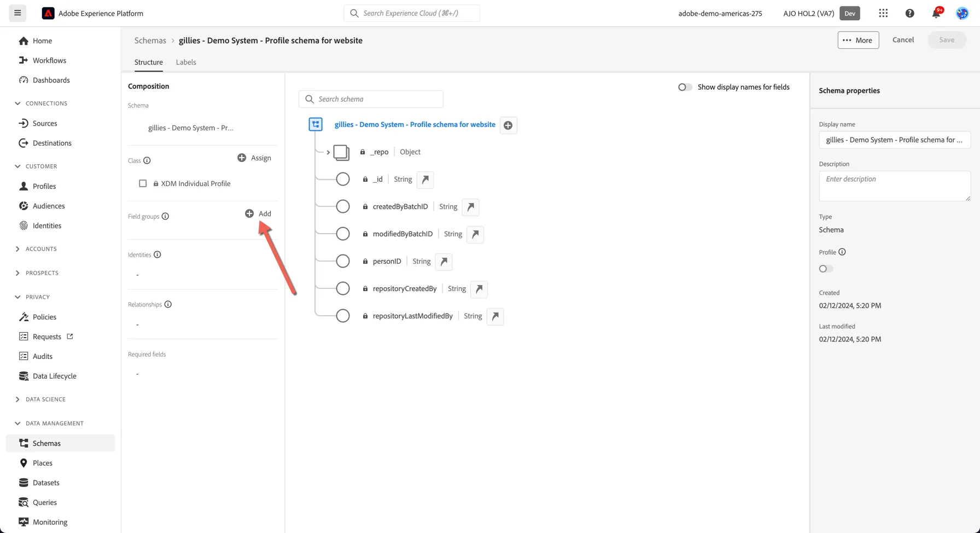
Task: Collapse the CONNECTIONS sidebar section
Action: (x=17, y=103)
